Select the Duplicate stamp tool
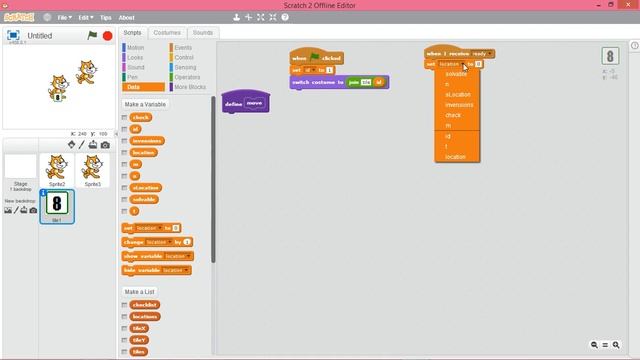640x360 pixels. tap(236, 17)
